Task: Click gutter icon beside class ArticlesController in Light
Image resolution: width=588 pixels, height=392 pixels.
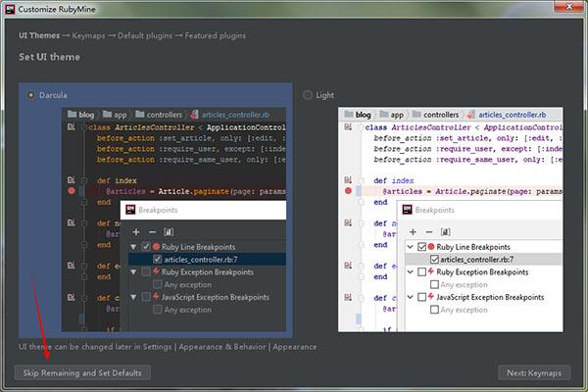Action: [x=348, y=126]
